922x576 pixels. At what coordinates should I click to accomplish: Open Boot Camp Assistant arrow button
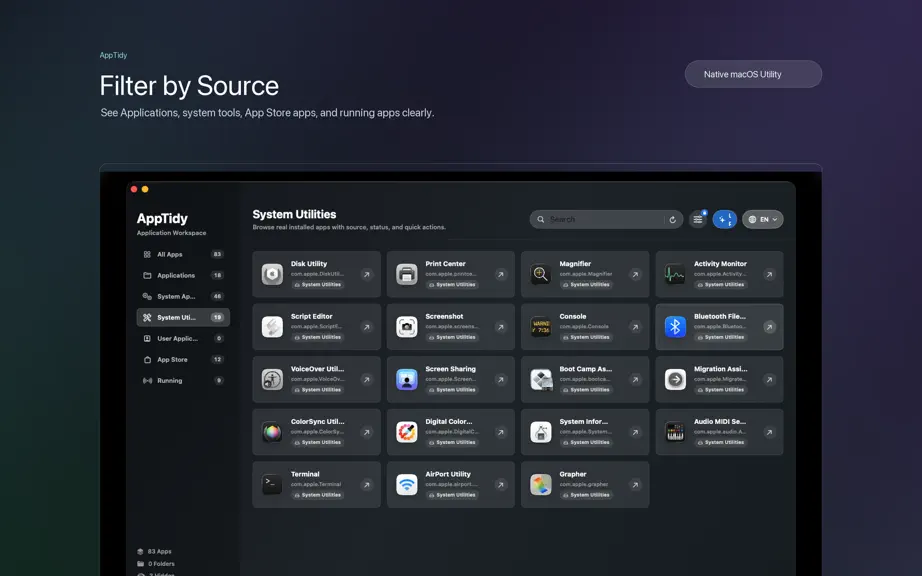tap(635, 380)
